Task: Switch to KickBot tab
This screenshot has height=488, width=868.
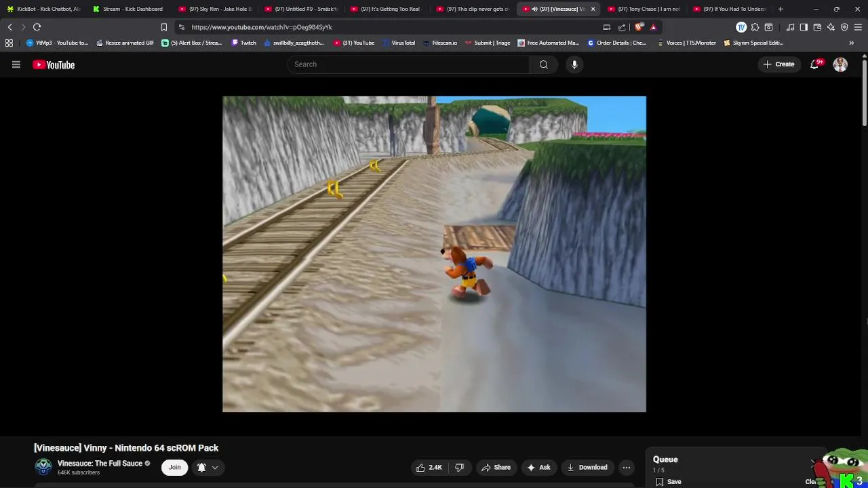Action: point(43,9)
